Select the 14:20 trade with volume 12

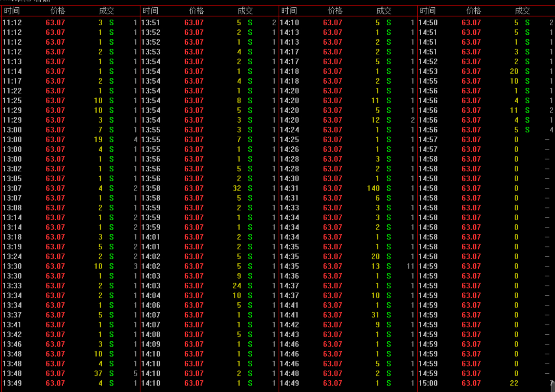pos(347,120)
